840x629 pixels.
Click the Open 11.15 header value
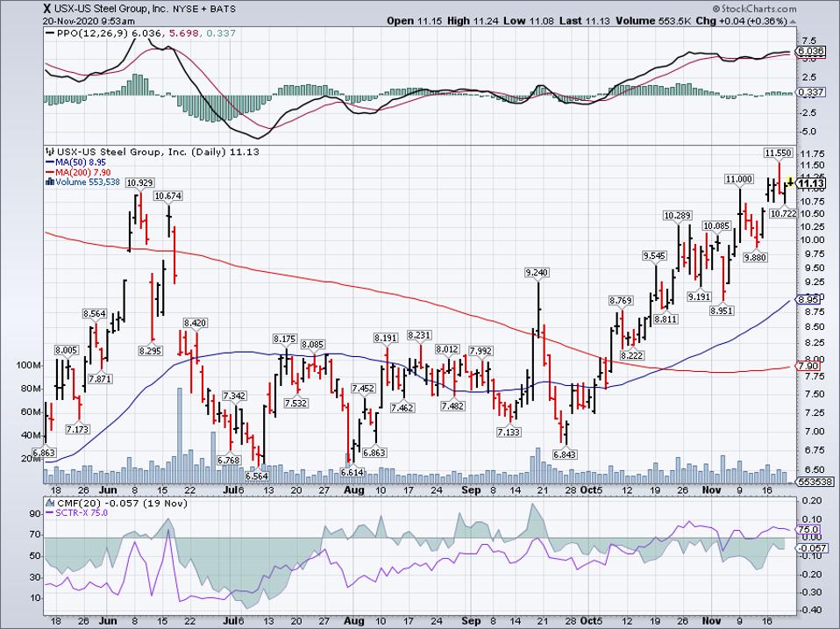click(x=414, y=21)
